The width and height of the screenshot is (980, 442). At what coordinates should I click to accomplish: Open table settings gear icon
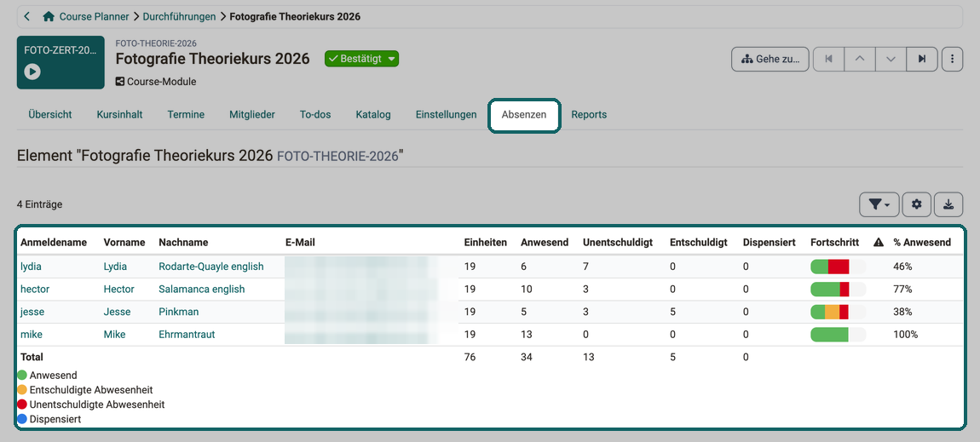[916, 204]
